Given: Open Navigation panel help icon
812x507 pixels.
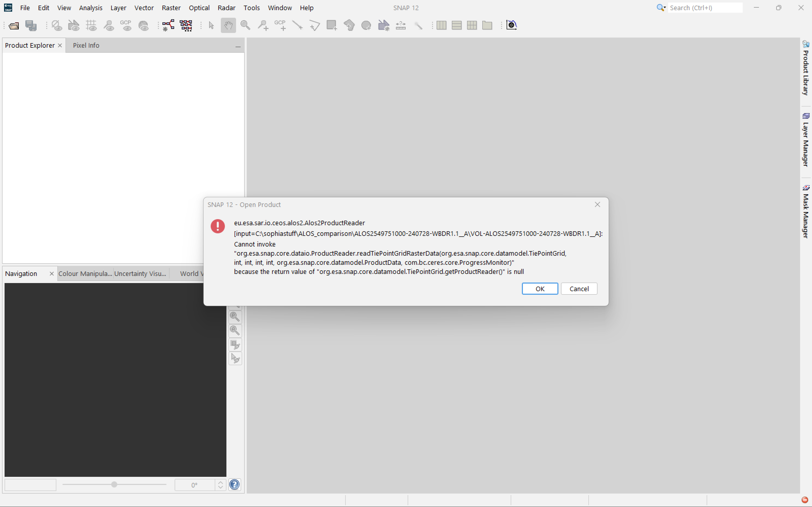Looking at the screenshot, I should 235,484.
